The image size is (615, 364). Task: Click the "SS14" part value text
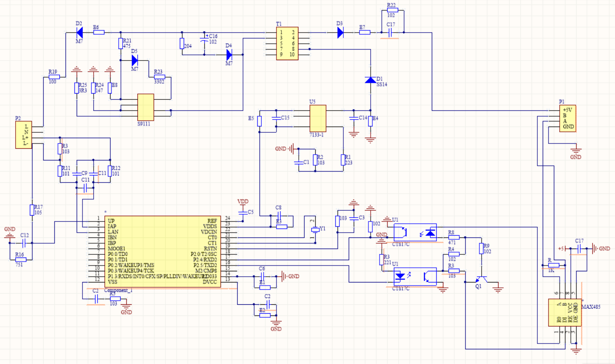(x=383, y=84)
